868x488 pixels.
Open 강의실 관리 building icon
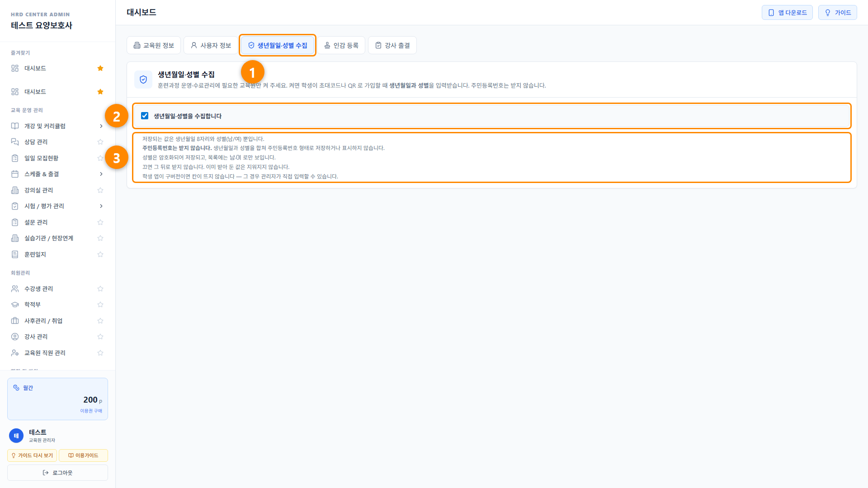point(15,190)
